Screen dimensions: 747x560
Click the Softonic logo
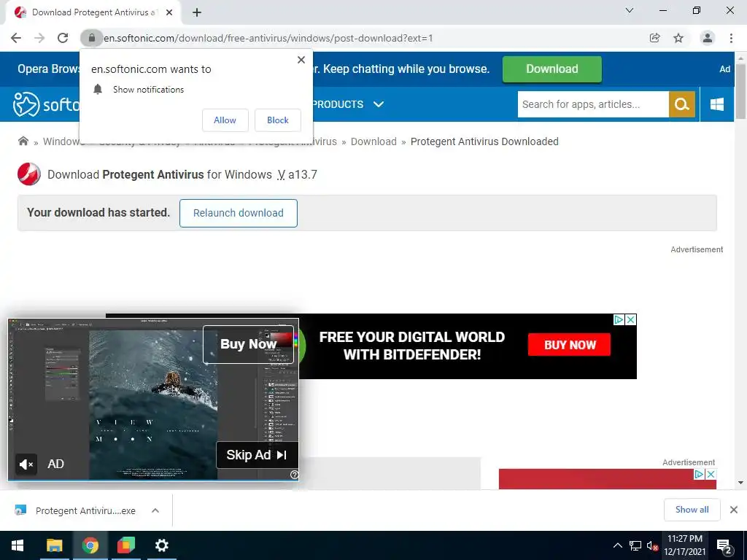46,104
